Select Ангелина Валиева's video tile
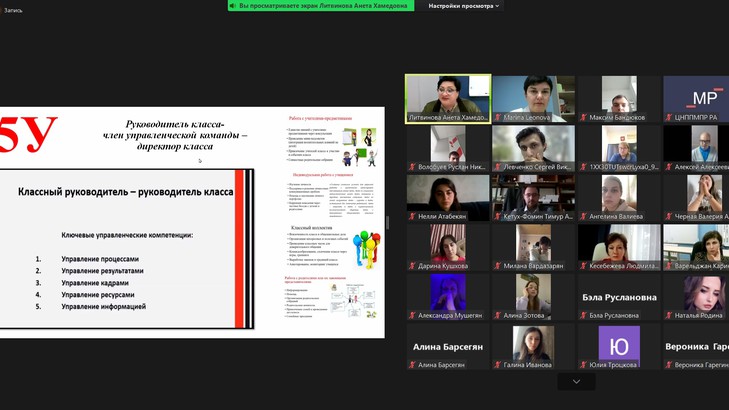This screenshot has height=410, width=729. 619,198
